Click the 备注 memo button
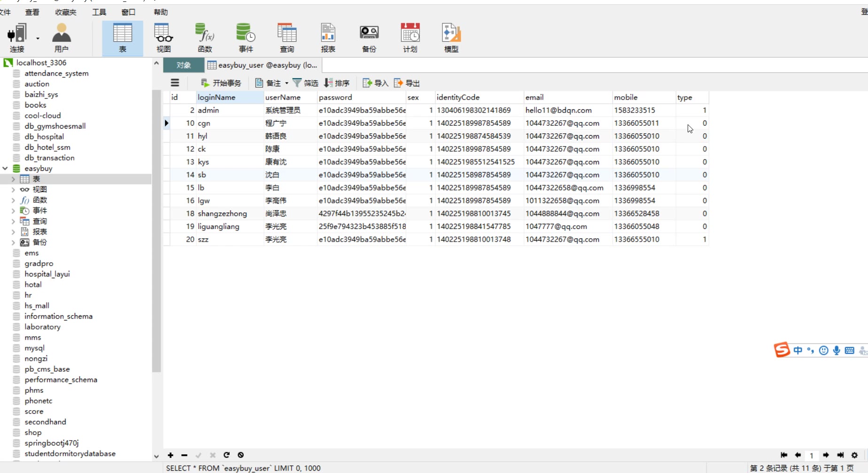Image resolution: width=868 pixels, height=473 pixels. (268, 83)
